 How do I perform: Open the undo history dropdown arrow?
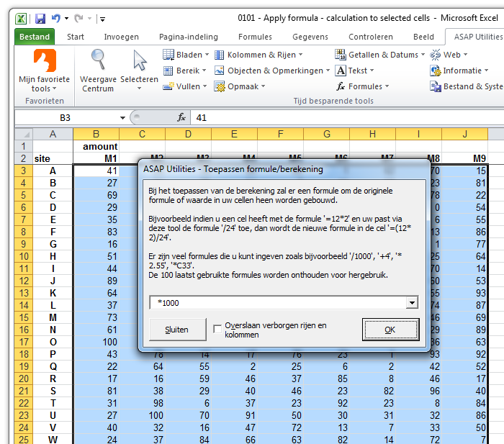point(66,18)
